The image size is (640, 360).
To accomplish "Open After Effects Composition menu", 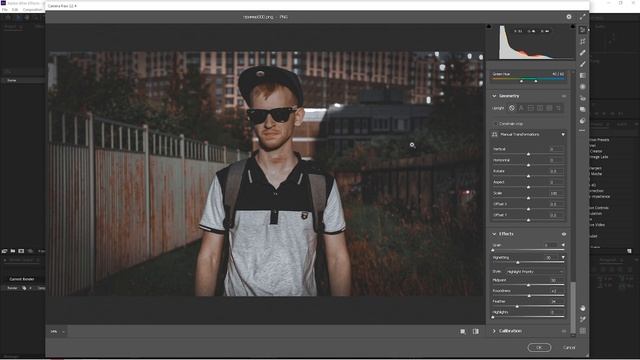I will [x=32, y=9].
